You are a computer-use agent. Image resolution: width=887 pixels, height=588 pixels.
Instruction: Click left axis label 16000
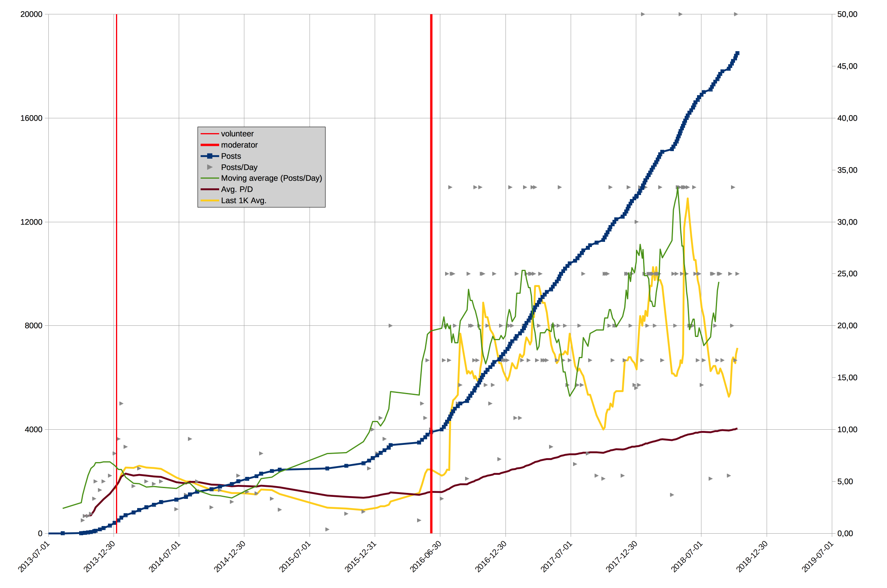31,118
